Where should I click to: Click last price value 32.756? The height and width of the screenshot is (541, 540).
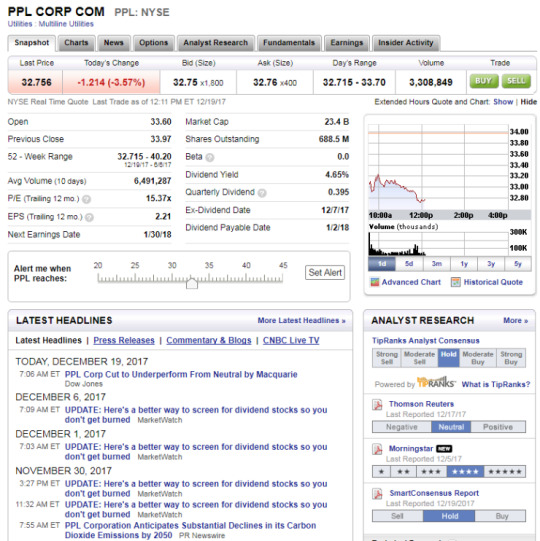point(36,82)
